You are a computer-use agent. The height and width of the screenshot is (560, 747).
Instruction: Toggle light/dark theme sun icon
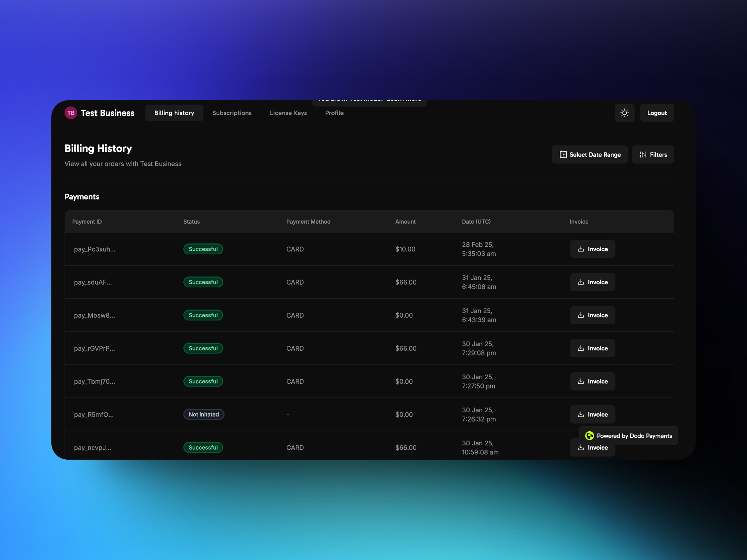tap(624, 113)
